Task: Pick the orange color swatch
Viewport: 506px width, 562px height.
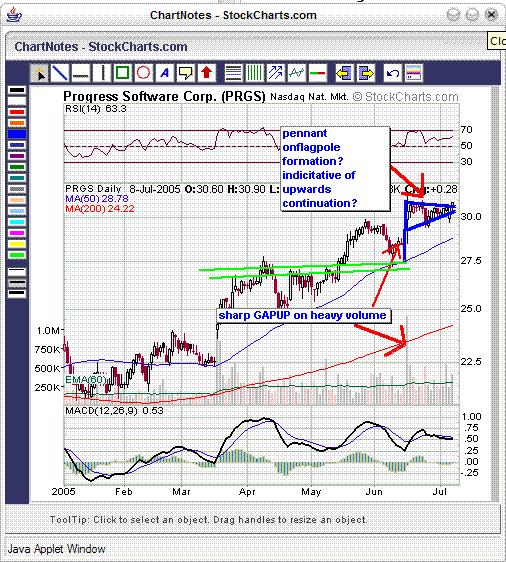Action: point(17,123)
